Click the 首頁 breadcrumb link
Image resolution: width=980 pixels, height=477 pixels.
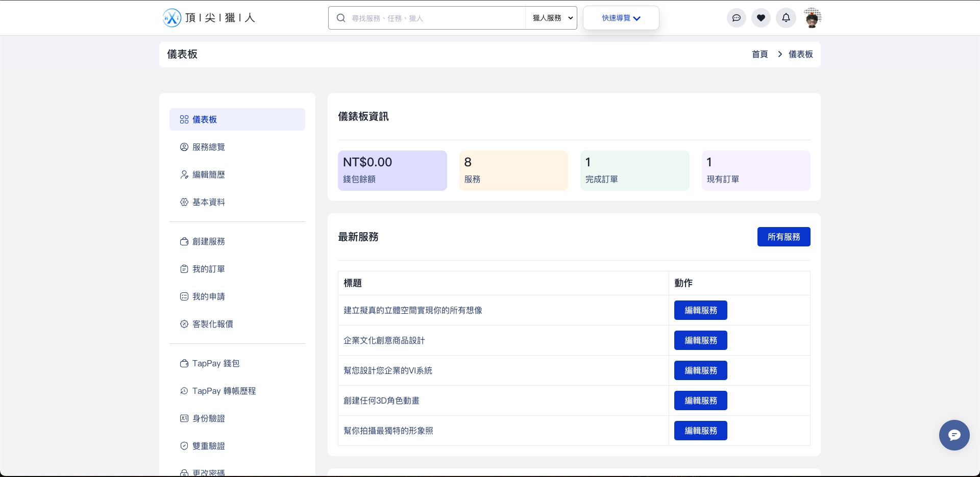tap(759, 54)
